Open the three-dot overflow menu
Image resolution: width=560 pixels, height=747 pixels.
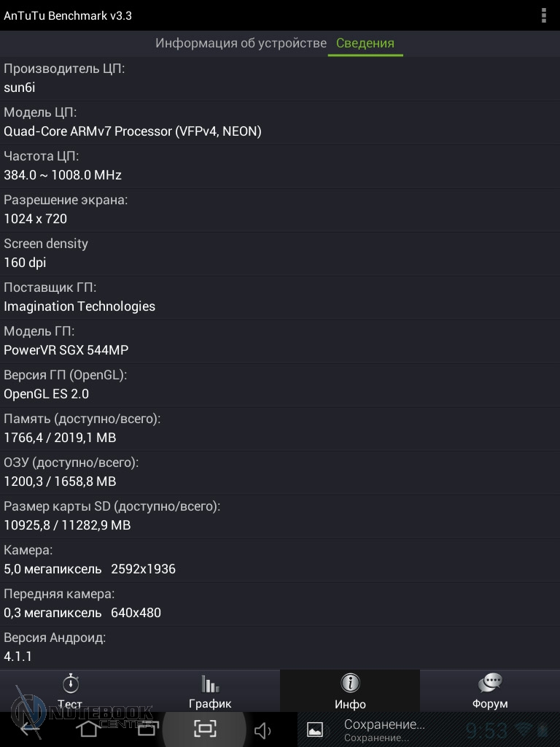coord(544,15)
